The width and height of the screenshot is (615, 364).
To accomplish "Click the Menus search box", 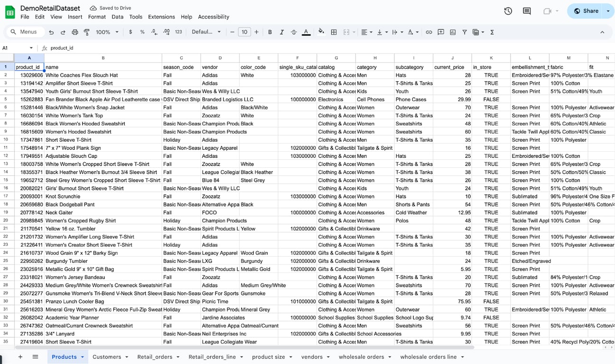I will [25, 32].
